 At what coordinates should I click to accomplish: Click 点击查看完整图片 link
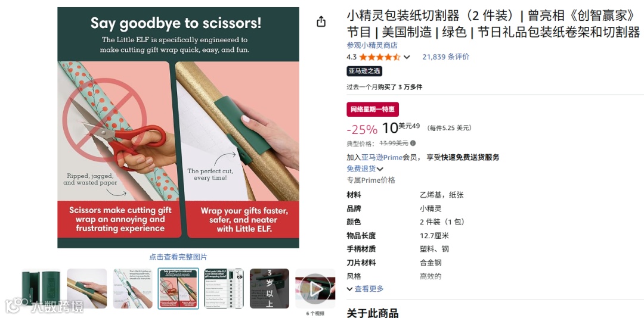(x=178, y=257)
